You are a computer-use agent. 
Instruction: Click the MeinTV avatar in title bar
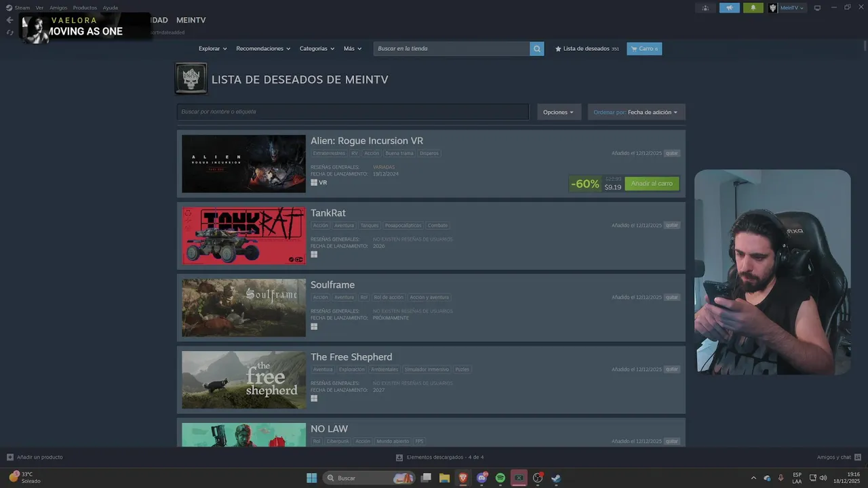[773, 8]
